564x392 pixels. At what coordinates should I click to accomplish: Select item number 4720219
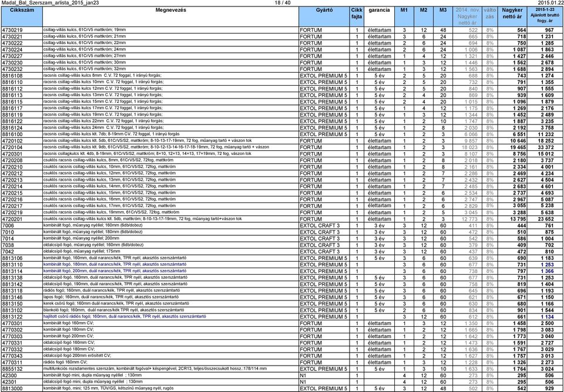click(x=12, y=212)
